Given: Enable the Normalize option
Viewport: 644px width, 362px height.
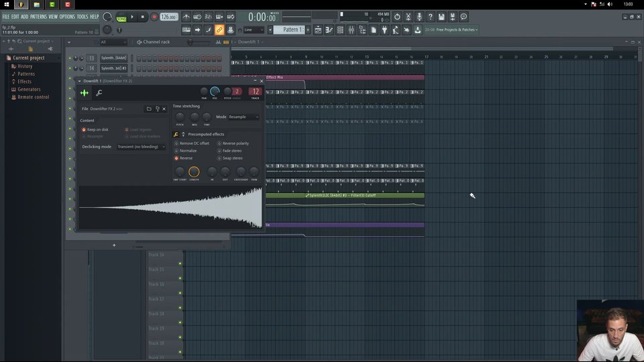Looking at the screenshot, I should click(x=185, y=151).
